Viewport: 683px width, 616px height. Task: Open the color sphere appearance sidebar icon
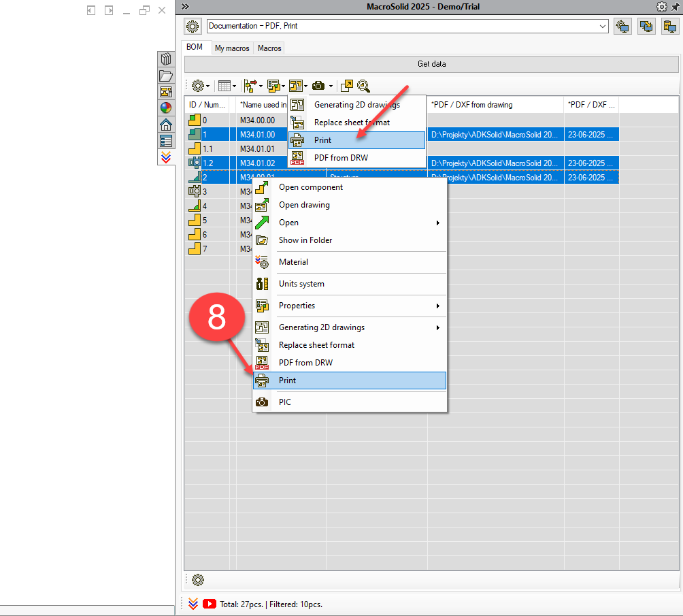(x=166, y=108)
